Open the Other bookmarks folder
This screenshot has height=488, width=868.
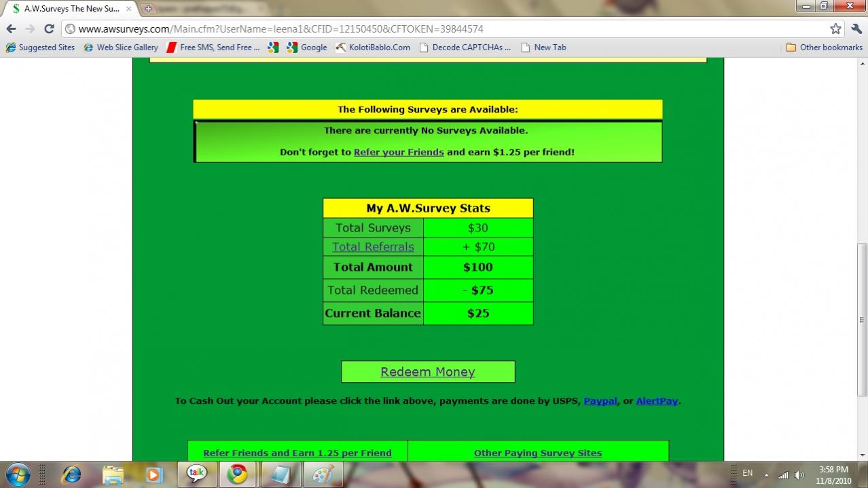[x=824, y=48]
